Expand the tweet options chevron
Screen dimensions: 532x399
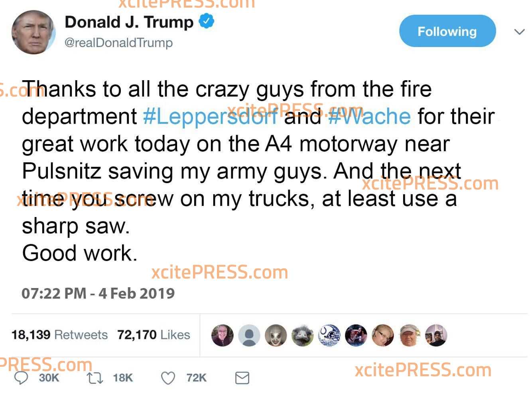tap(519, 32)
